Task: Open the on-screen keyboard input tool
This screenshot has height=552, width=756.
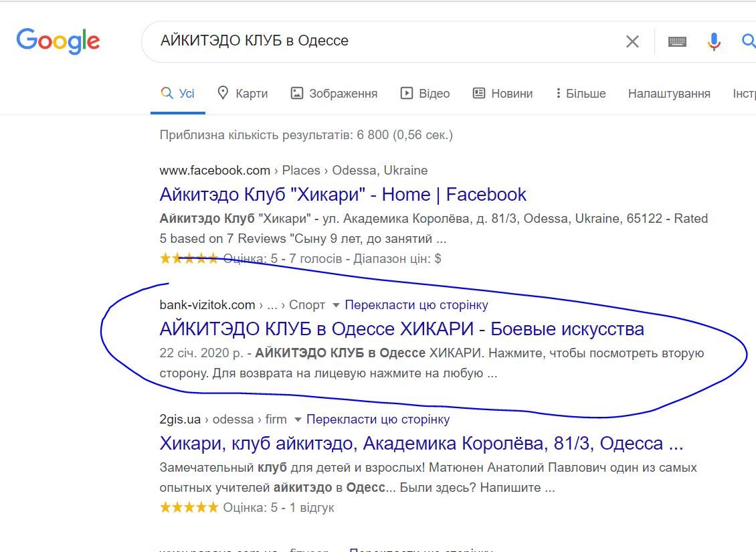Action: point(677,41)
